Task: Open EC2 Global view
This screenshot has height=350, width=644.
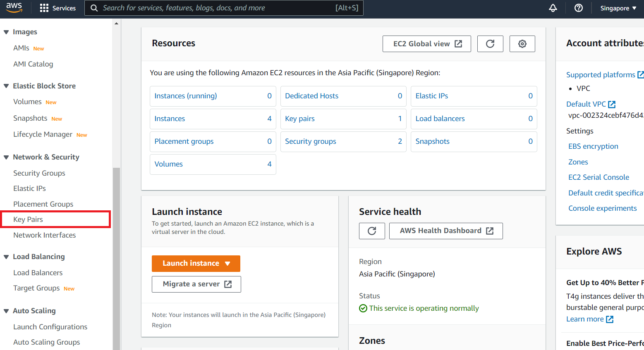Action: point(427,44)
